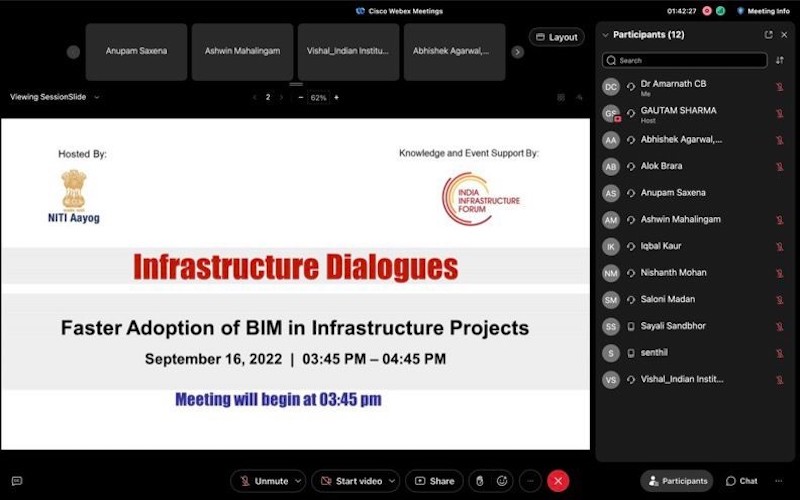Zoom in the shared slide
Image resolution: width=800 pixels, height=500 pixels.
(337, 97)
